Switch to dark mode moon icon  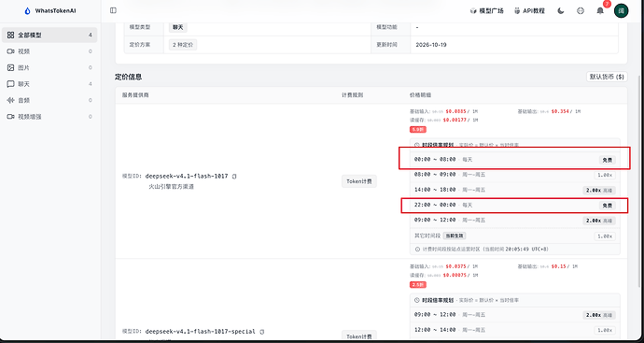point(561,11)
